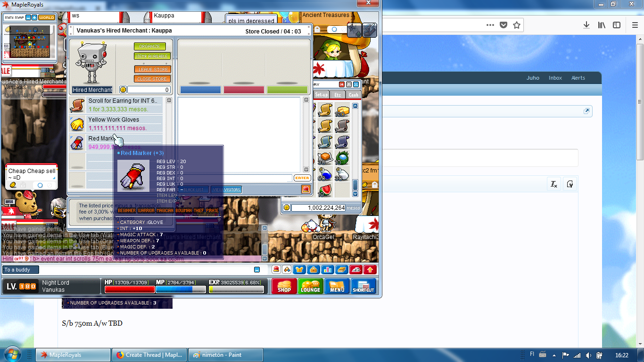Select the Yellow Work Gloves listing

[116, 124]
